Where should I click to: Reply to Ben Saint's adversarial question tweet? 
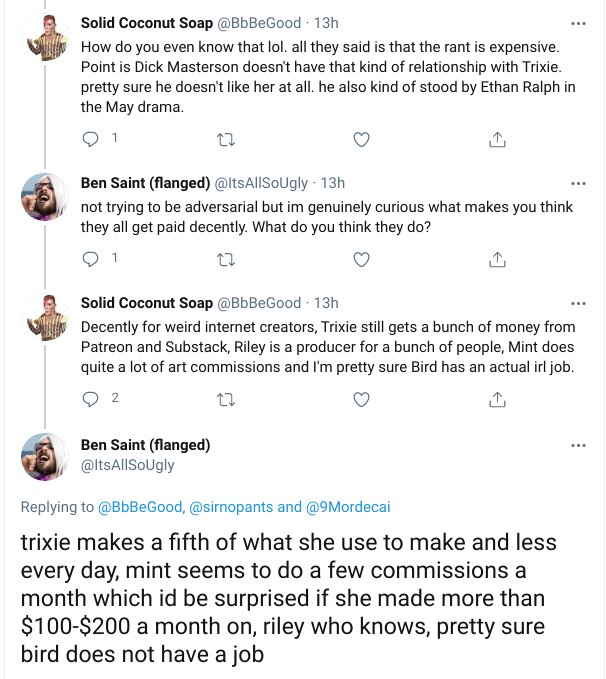(90, 259)
